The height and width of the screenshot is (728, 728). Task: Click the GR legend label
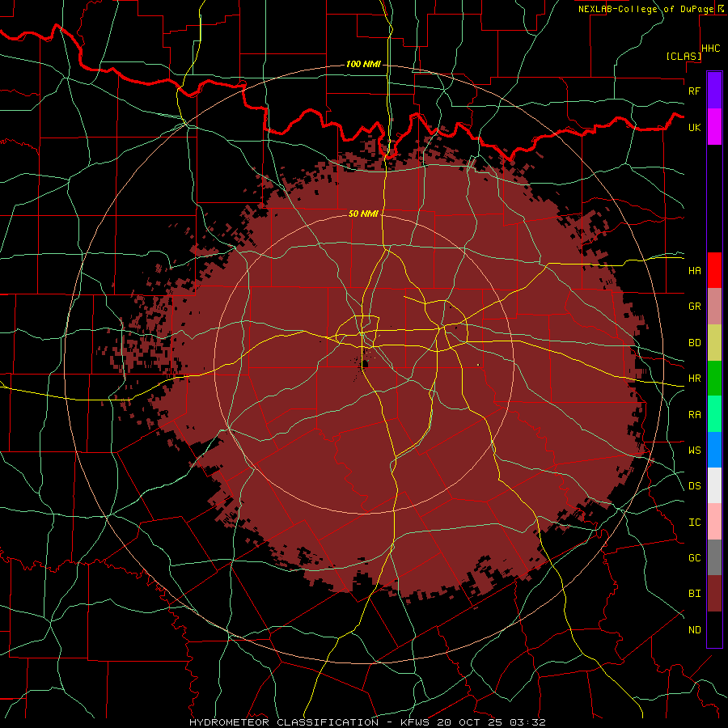pos(694,307)
